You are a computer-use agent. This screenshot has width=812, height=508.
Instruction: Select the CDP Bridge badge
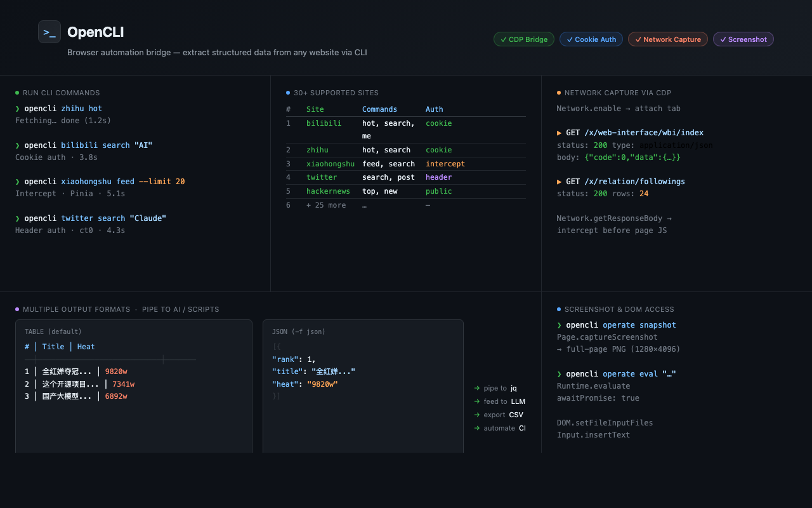524,39
